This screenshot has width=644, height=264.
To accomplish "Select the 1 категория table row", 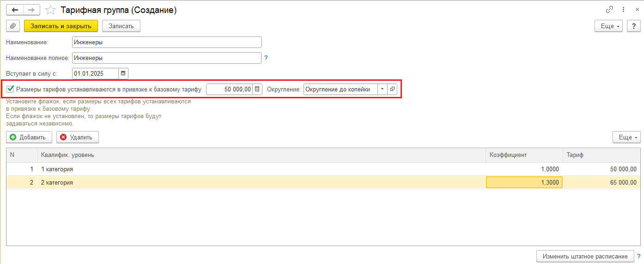I will click(x=259, y=169).
